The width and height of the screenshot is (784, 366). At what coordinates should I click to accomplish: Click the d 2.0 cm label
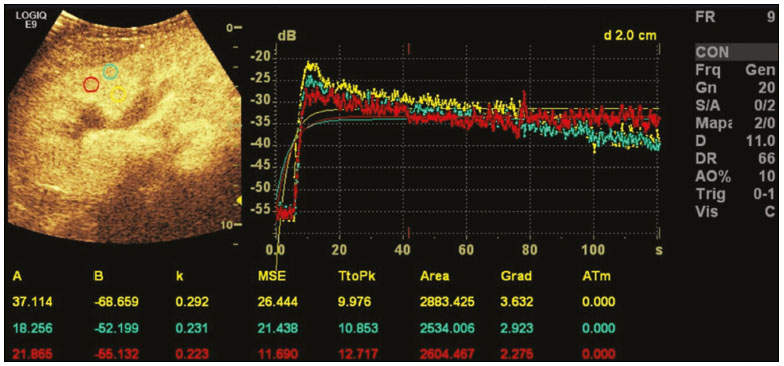click(630, 35)
